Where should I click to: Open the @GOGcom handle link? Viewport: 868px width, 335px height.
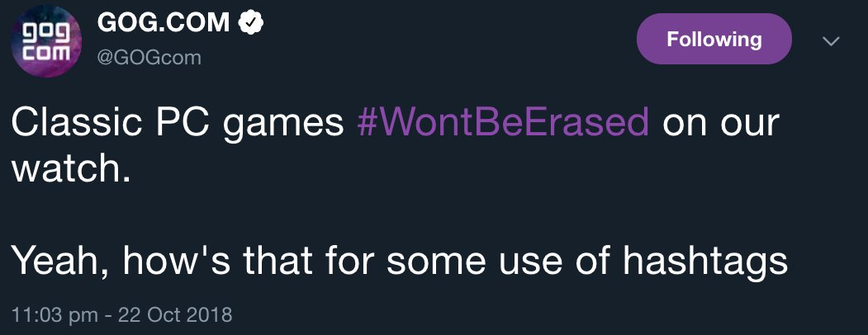click(149, 59)
